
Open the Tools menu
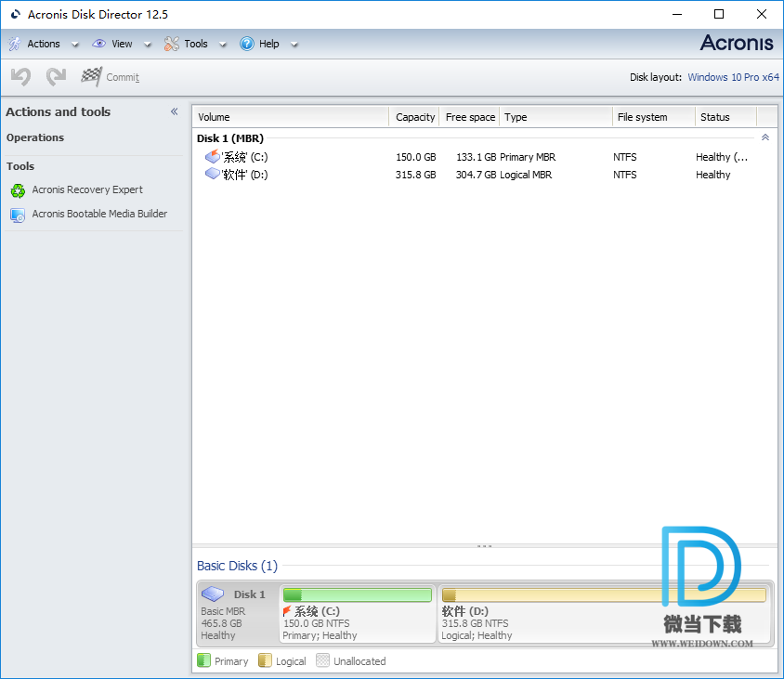196,44
